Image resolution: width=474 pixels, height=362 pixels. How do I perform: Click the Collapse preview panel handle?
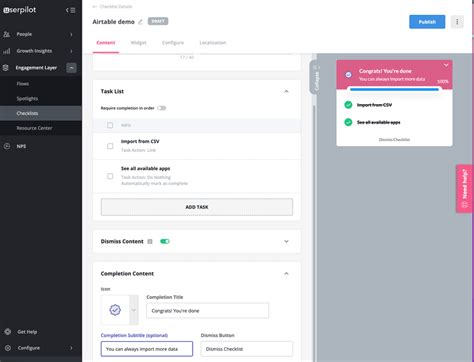pos(315,78)
